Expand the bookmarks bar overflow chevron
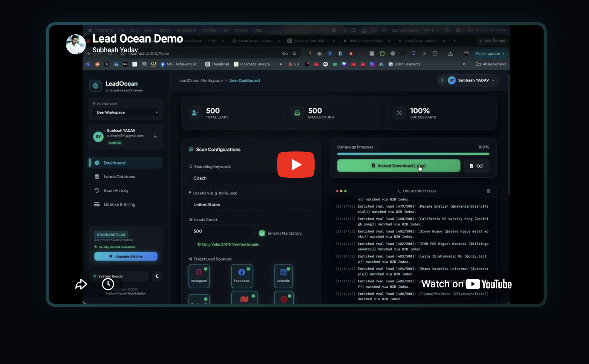Viewport: 589px width, 364px height. pyautogui.click(x=464, y=64)
